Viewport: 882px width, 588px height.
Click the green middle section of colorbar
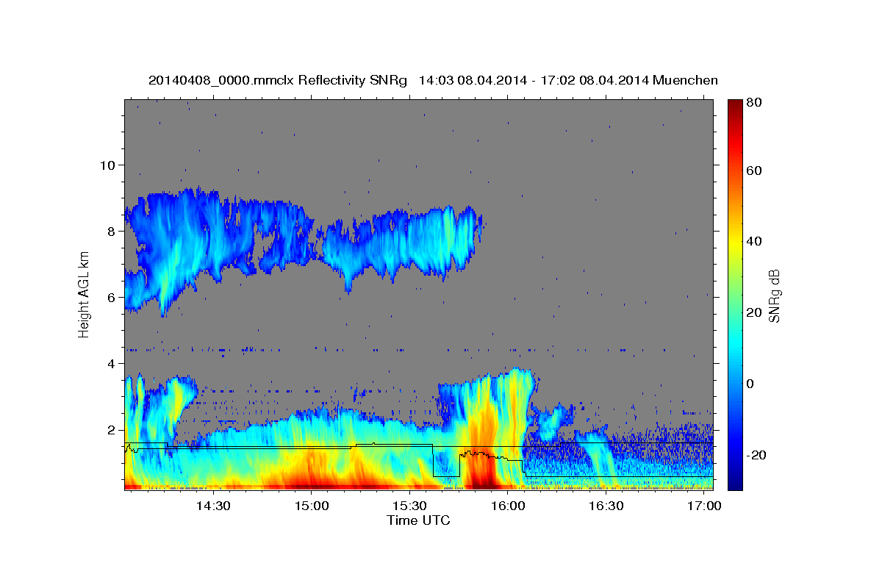(735, 295)
